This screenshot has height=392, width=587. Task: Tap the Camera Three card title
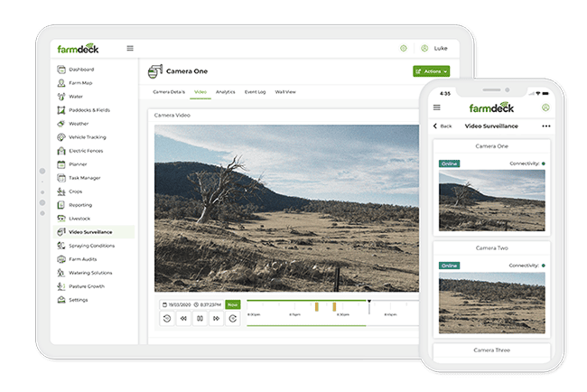coord(491,350)
